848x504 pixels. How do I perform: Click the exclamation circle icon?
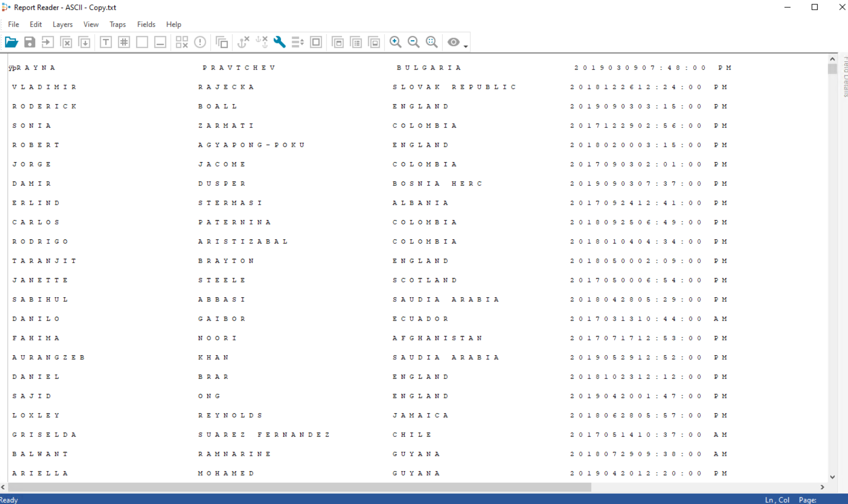[x=200, y=42]
